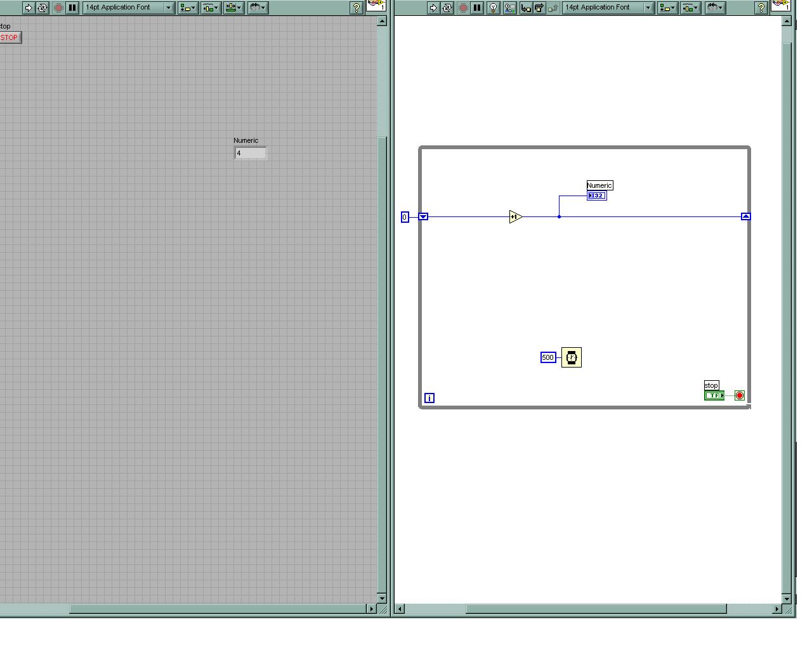Click Run arrow in front panel toolbar

click(28, 8)
